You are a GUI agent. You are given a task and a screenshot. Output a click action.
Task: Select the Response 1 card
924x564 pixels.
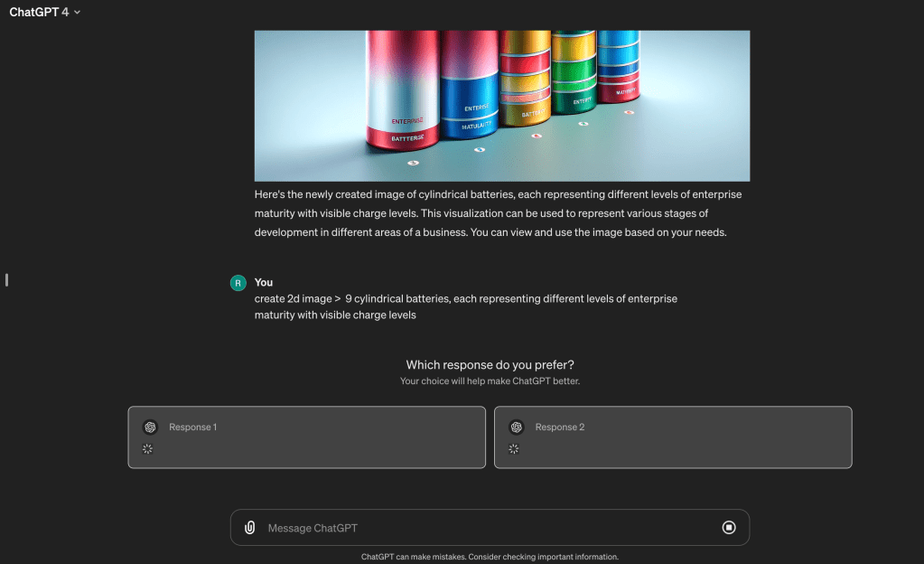pos(307,437)
